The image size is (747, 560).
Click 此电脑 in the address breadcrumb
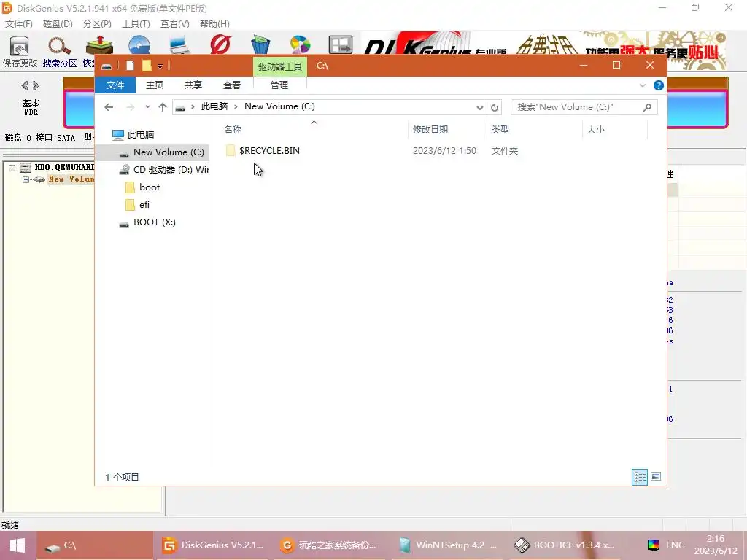coord(214,106)
